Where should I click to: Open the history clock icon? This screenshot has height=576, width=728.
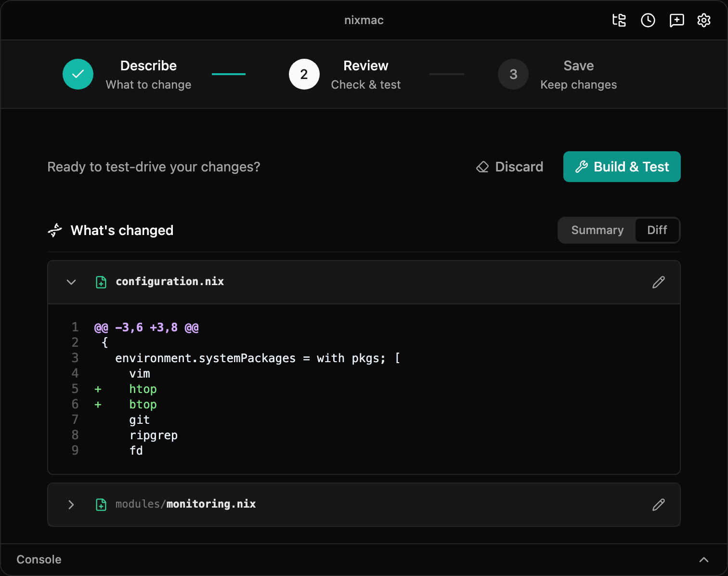(x=648, y=20)
